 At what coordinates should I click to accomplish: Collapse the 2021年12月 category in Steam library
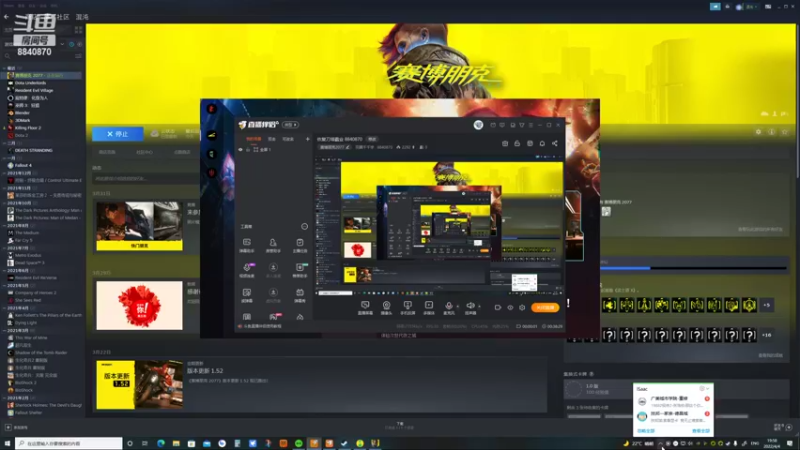[x=4, y=173]
